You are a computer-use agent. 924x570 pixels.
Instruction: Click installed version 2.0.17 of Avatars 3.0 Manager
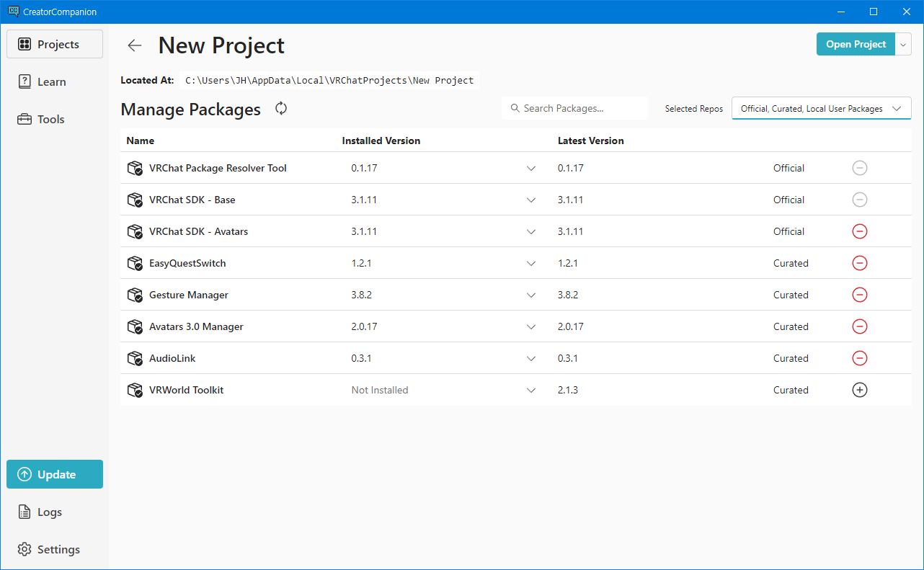pos(364,326)
